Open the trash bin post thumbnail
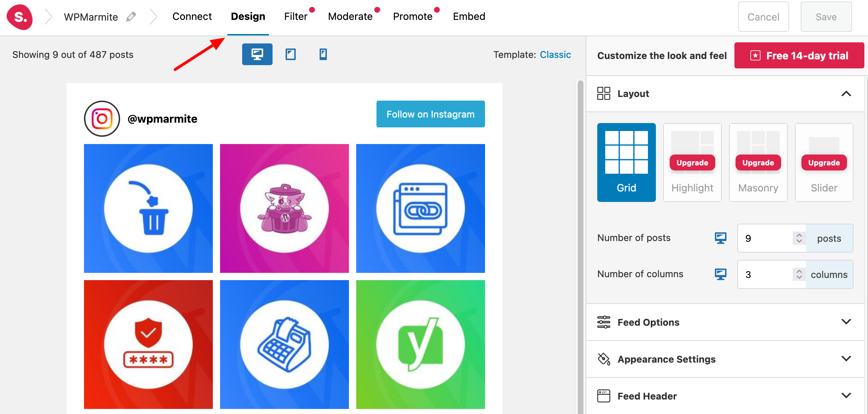 [x=148, y=208]
